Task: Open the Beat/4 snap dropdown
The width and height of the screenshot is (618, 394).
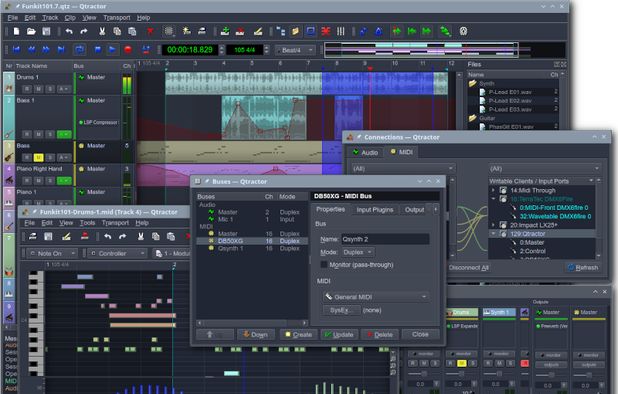Action: click(295, 50)
